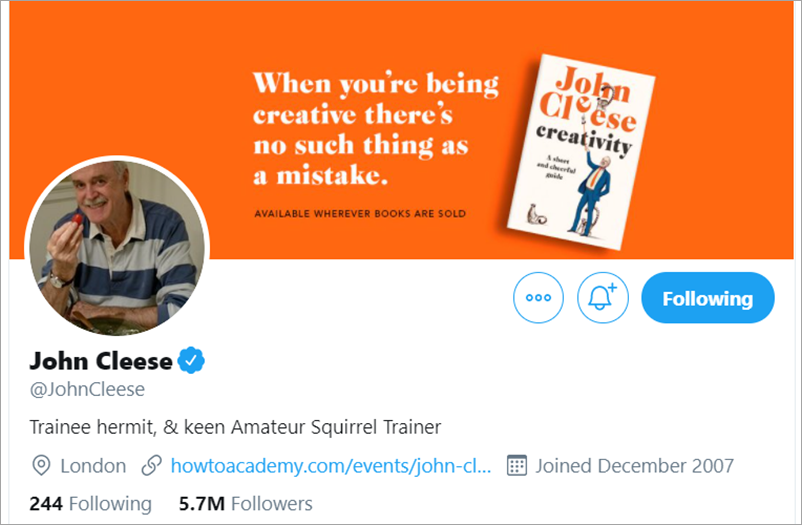Open the howtoacademy.com events link
This screenshot has height=525, width=802.
click(x=331, y=466)
